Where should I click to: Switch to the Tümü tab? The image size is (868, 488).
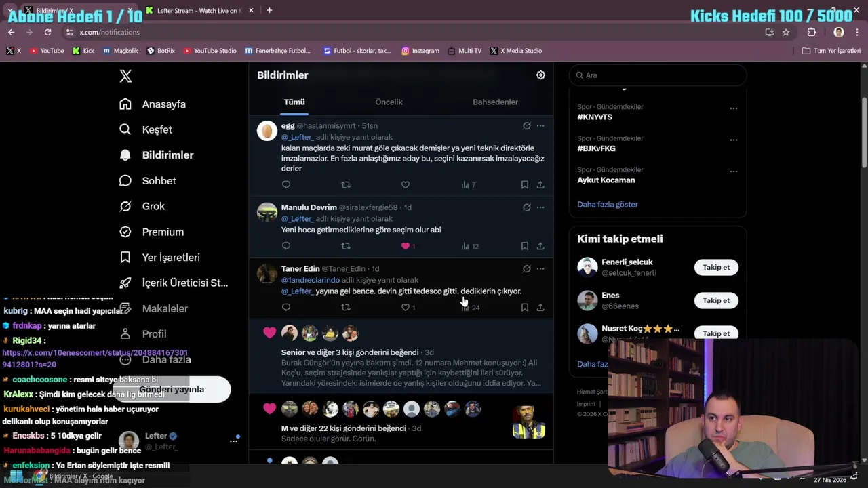pyautogui.click(x=294, y=102)
